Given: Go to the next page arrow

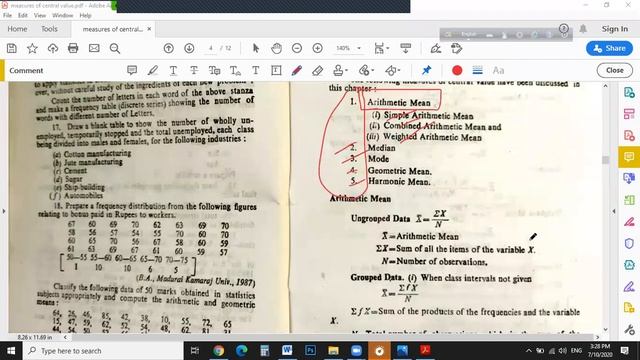Looking at the screenshot, I should click(x=189, y=49).
